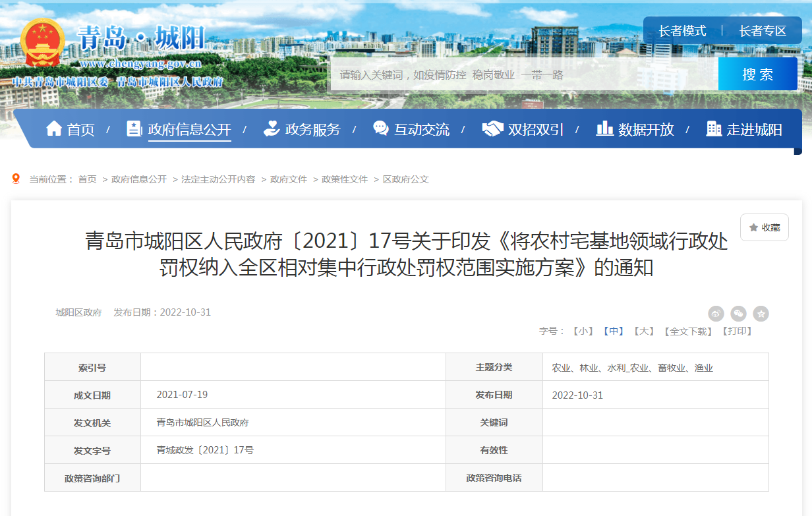Click the www.chengyang.gov.cn web address

pyautogui.click(x=140, y=64)
